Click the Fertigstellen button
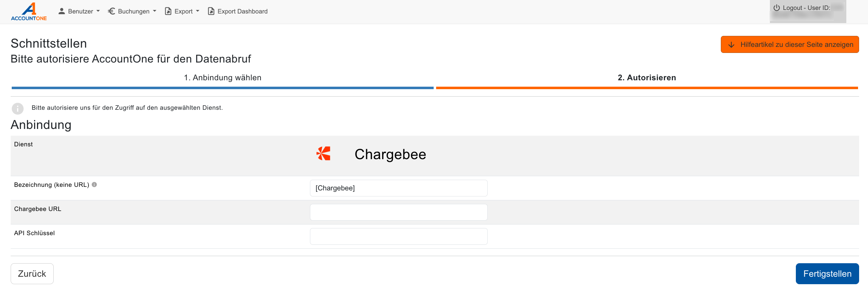 (827, 274)
